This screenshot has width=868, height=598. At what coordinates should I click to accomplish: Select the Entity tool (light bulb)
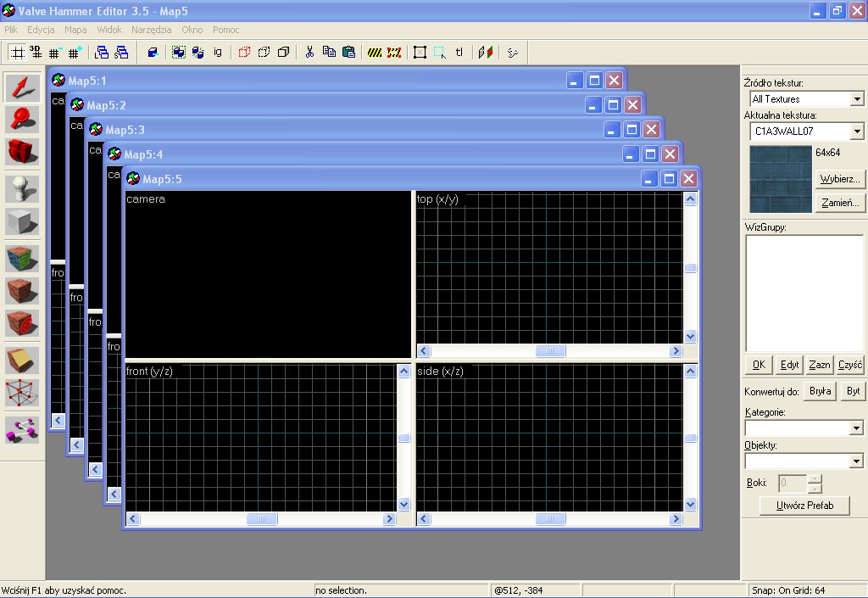tap(22, 189)
